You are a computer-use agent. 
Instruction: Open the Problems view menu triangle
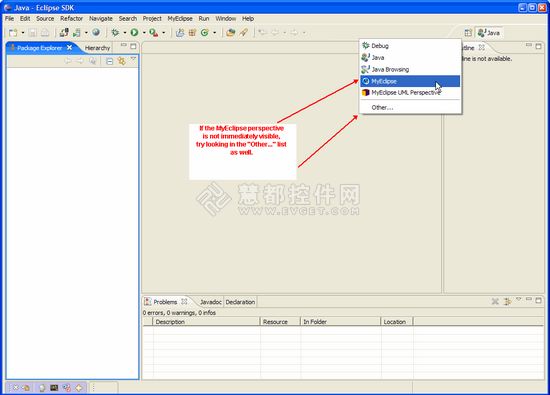click(x=518, y=299)
